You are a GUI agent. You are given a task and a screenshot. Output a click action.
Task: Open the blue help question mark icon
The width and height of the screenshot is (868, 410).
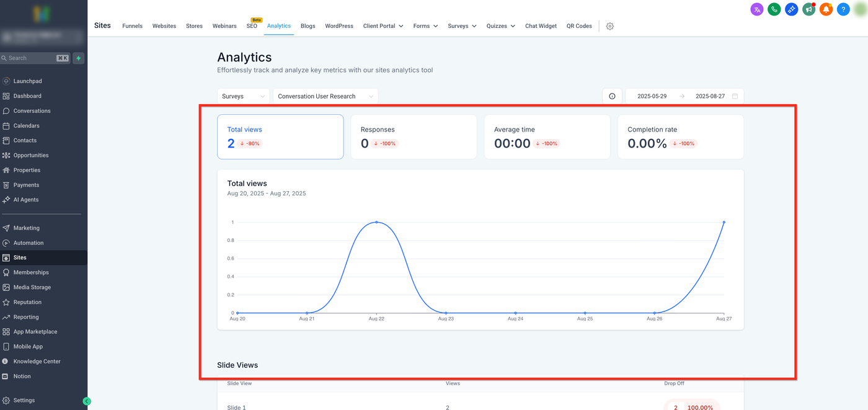(x=843, y=9)
